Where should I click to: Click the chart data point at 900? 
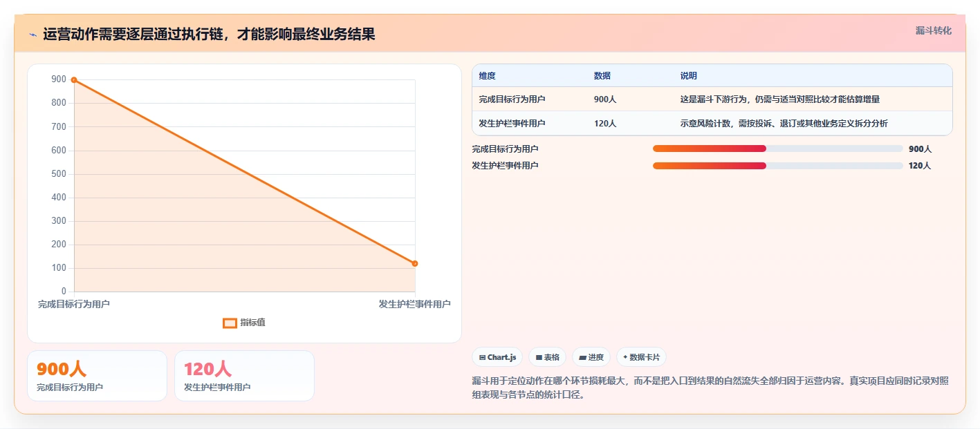[x=74, y=80]
